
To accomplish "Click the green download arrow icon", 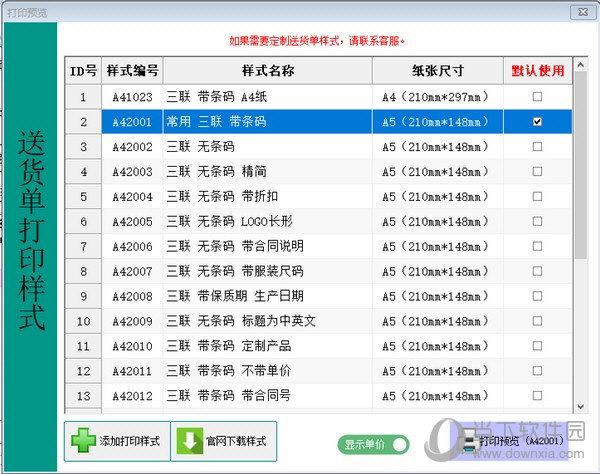I will click(189, 441).
